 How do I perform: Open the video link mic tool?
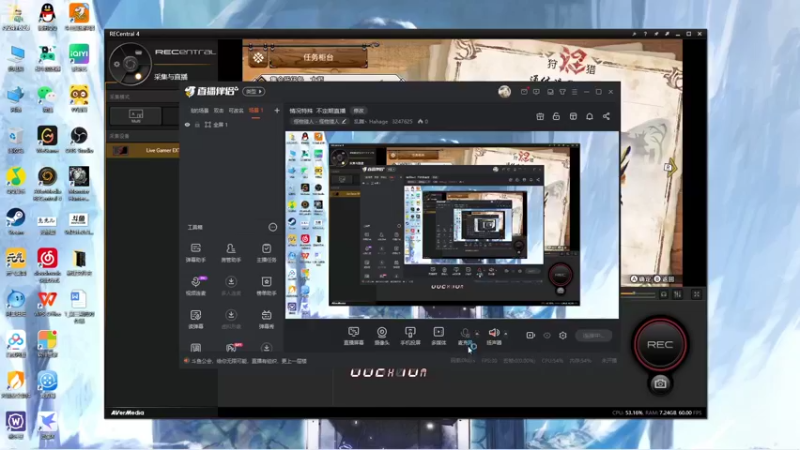[x=195, y=286]
